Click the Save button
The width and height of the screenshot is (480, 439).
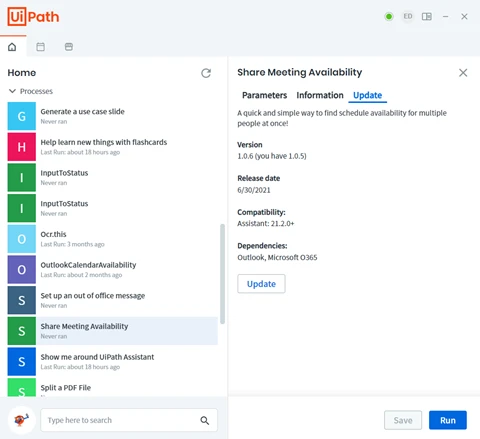(x=403, y=420)
